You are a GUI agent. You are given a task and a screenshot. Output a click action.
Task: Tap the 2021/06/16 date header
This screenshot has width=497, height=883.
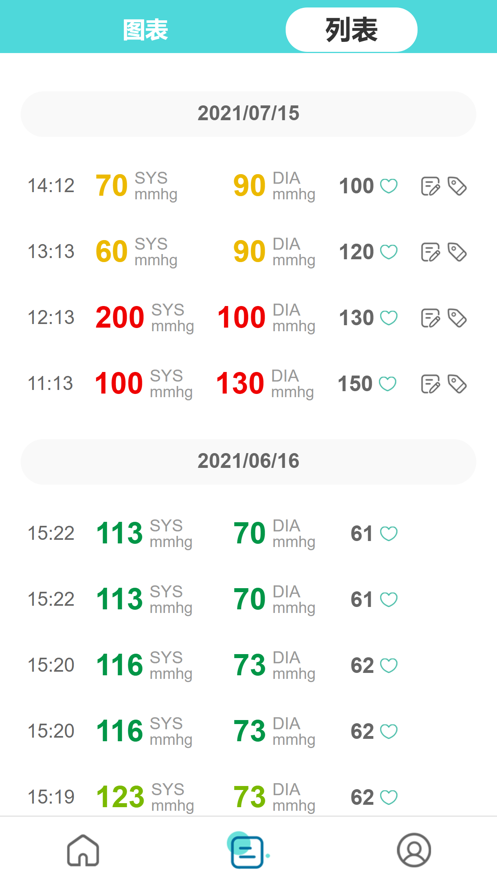pos(248,462)
